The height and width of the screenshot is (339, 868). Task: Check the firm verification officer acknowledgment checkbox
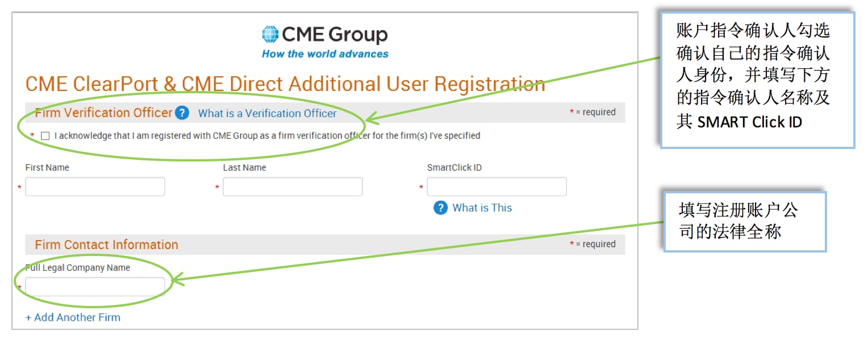[x=45, y=136]
